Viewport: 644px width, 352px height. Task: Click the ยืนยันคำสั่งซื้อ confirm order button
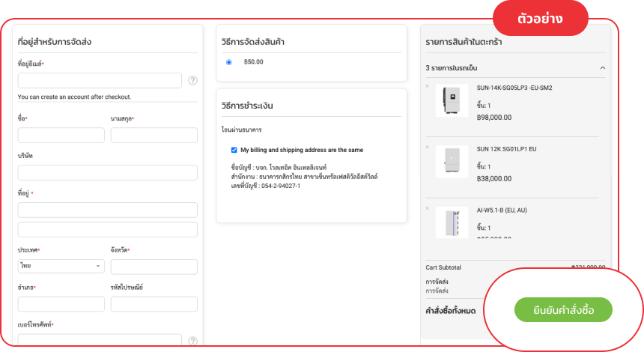(x=563, y=310)
